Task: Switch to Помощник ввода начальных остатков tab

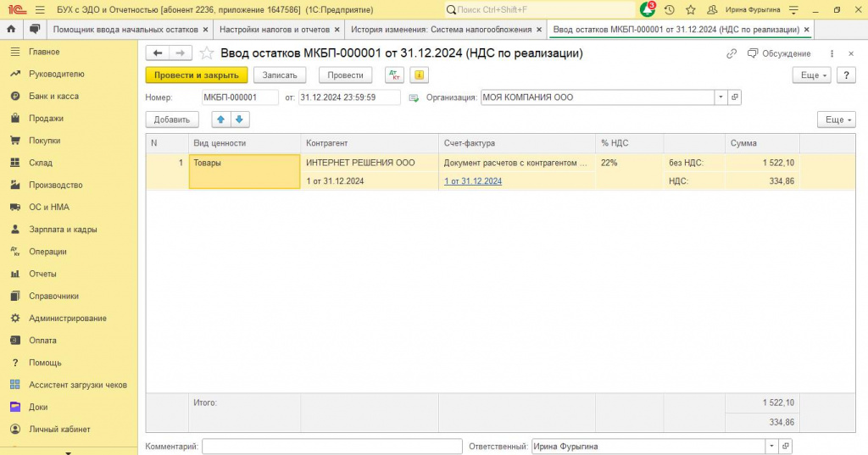Action: point(125,30)
